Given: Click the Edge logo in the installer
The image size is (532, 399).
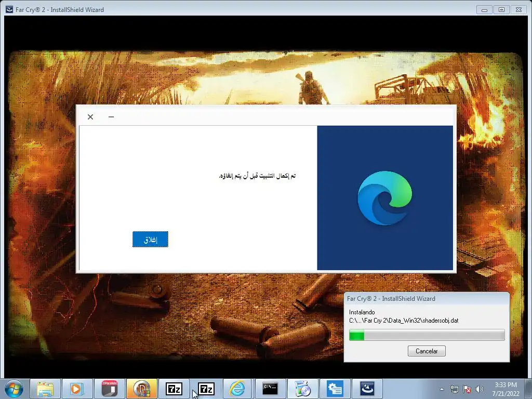Looking at the screenshot, I should coord(385,198).
